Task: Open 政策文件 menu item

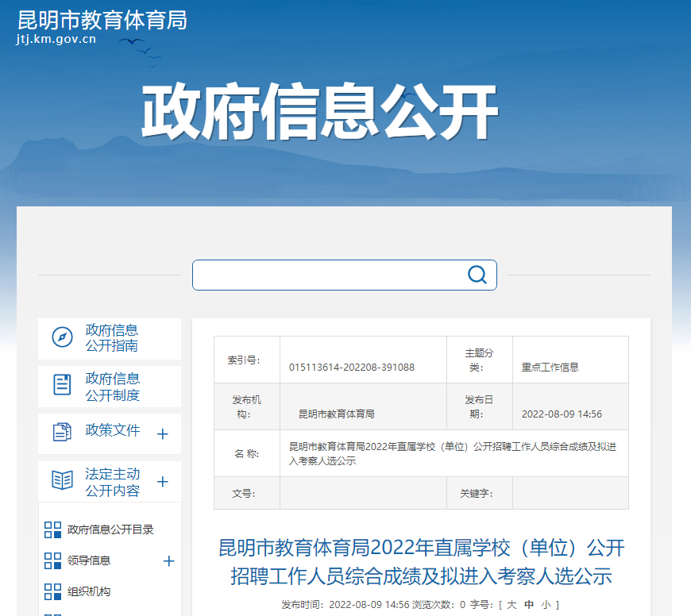Action: [x=112, y=430]
